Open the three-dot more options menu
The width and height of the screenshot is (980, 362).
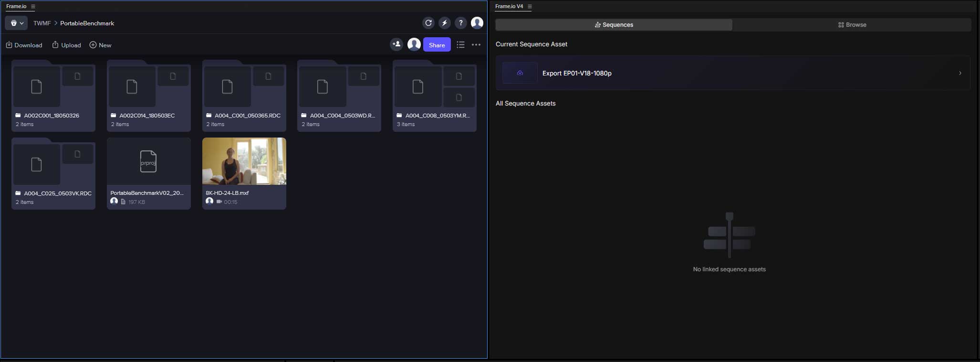(476, 45)
